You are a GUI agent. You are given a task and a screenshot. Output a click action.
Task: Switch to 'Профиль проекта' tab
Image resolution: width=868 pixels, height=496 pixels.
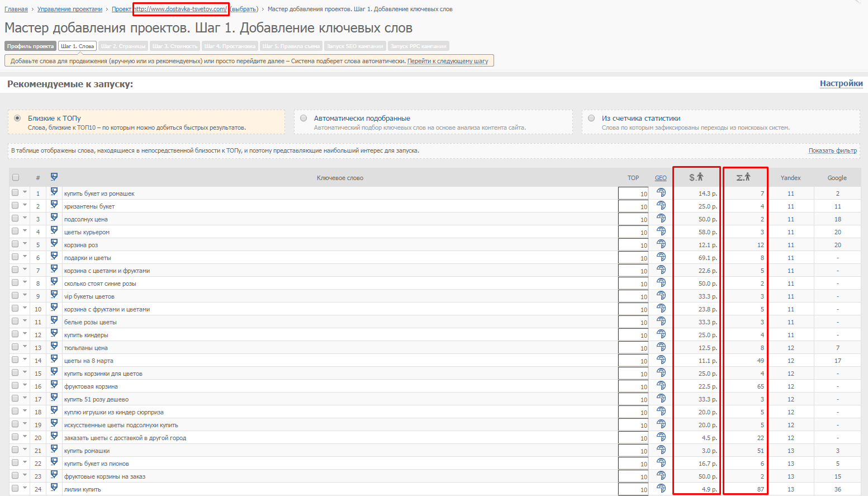point(30,46)
